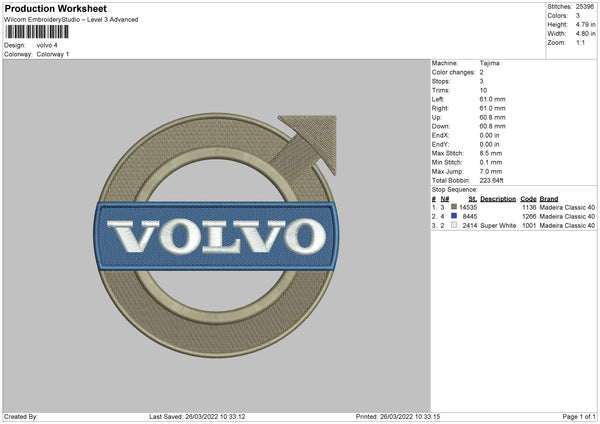Screen dimensions: 600x424
Task: Click the Trims value "10"
Action: click(x=483, y=90)
